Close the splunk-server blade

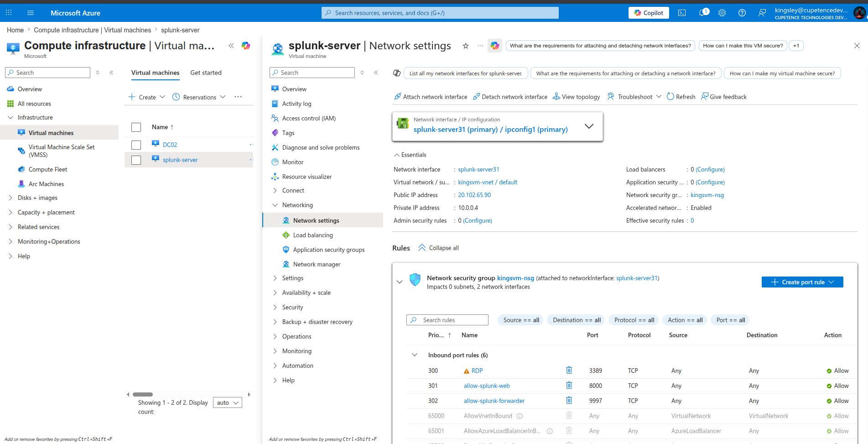(857, 46)
